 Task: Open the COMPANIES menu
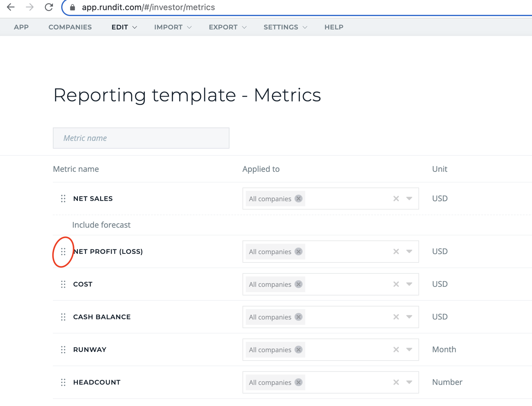(x=70, y=27)
